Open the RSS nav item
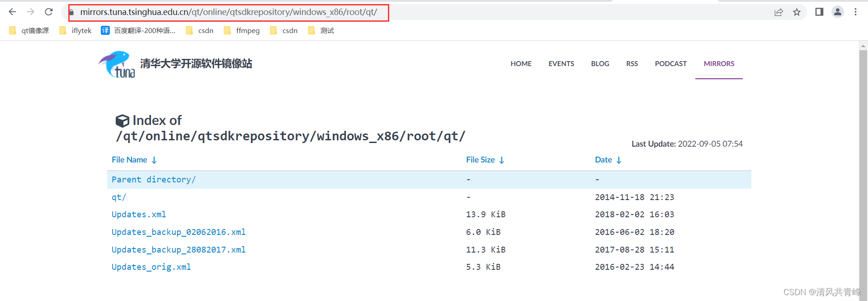This screenshot has width=868, height=301. pos(632,64)
